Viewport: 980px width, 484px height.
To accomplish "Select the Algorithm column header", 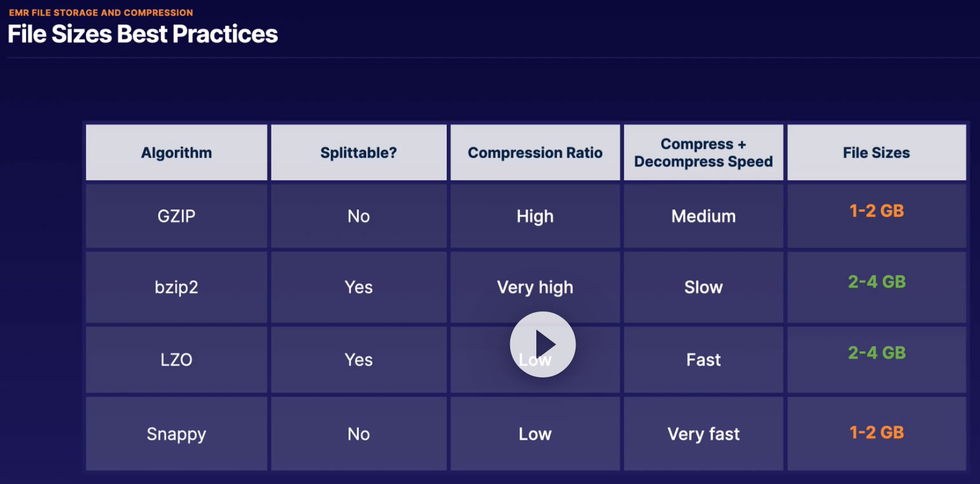I will click(x=176, y=153).
